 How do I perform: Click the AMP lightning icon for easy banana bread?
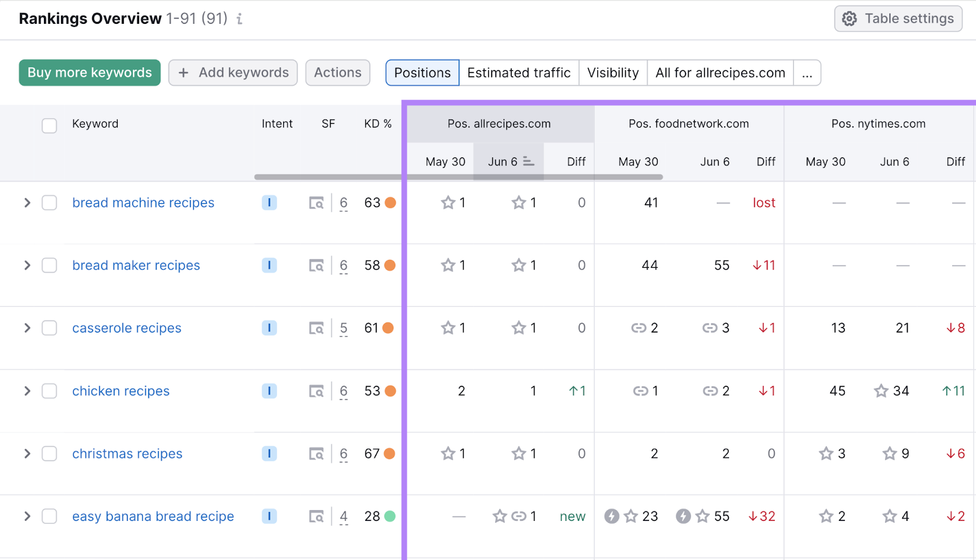(611, 516)
